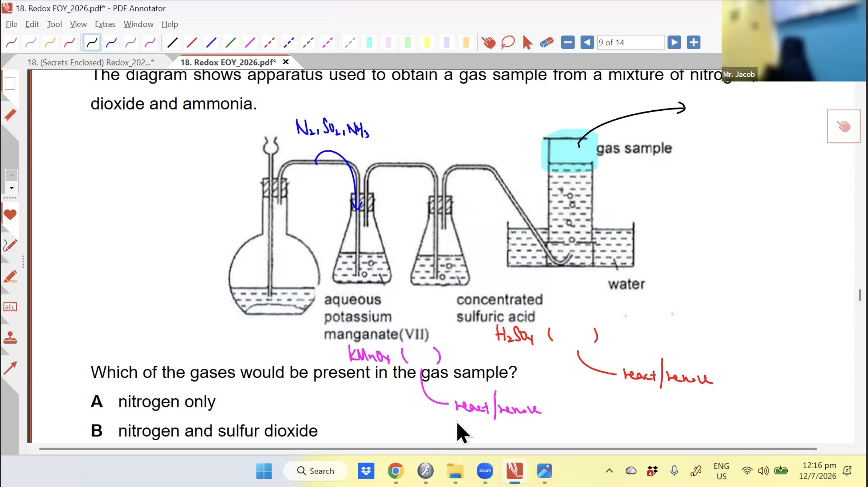Choose the blue straight line tool
The height and width of the screenshot is (487, 868).
coord(211,43)
